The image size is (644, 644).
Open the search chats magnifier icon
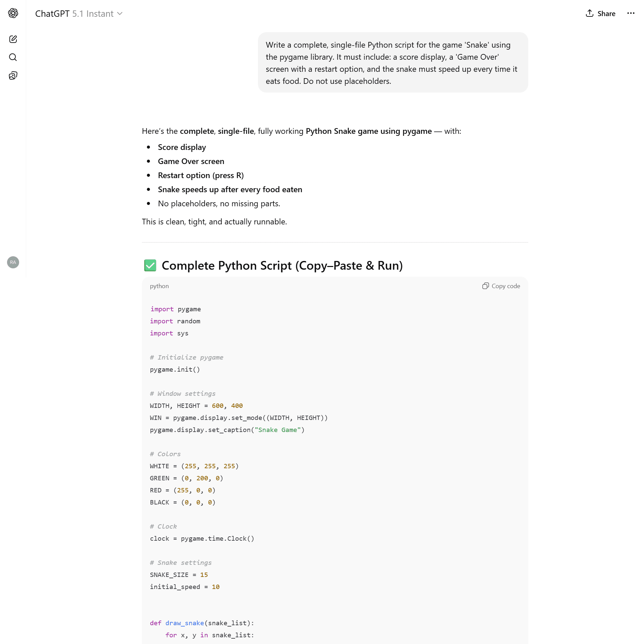13,57
